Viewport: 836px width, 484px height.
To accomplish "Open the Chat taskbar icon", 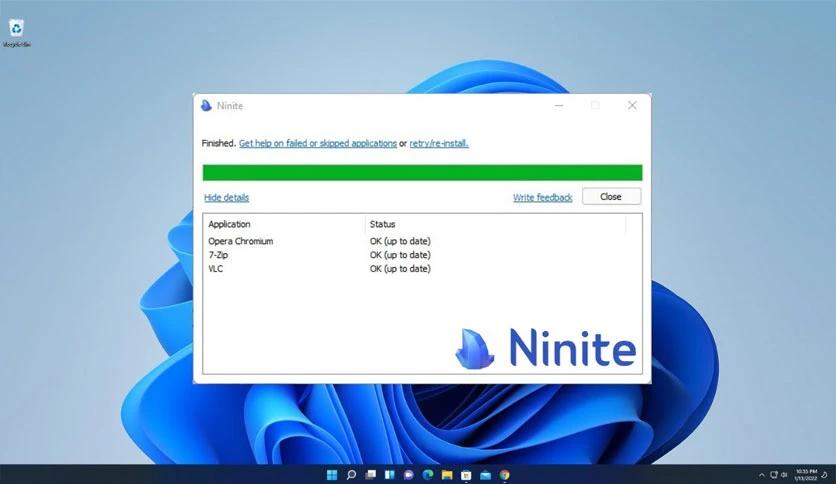I will pyautogui.click(x=409, y=474).
